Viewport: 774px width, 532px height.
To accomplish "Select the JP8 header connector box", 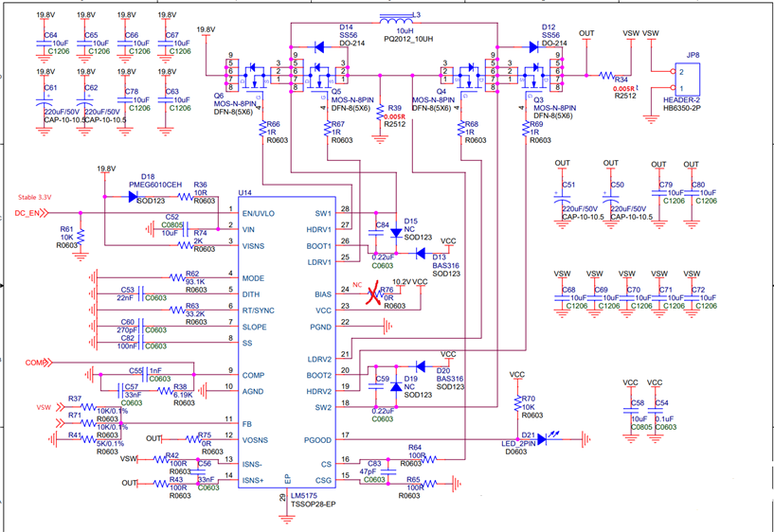I will [x=688, y=79].
